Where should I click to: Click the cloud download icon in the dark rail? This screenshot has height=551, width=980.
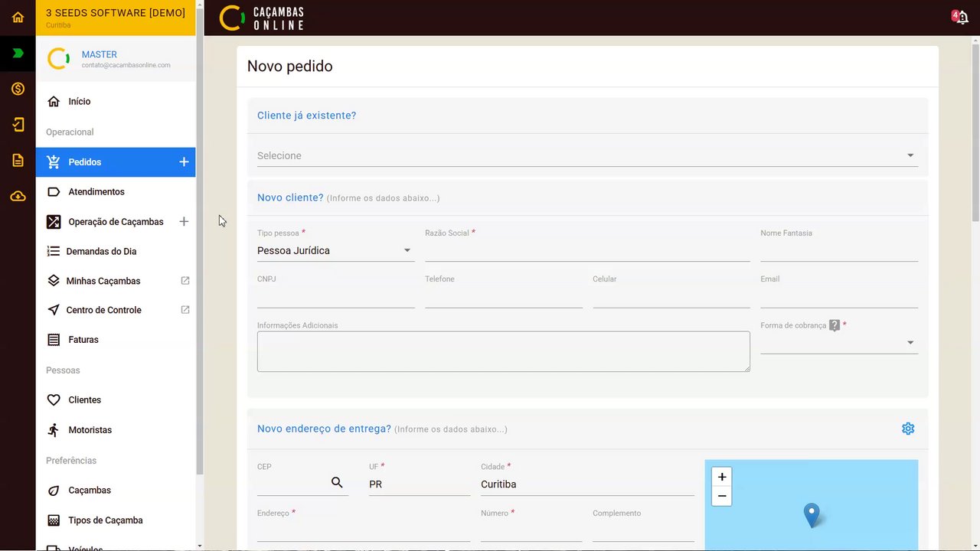tap(18, 197)
